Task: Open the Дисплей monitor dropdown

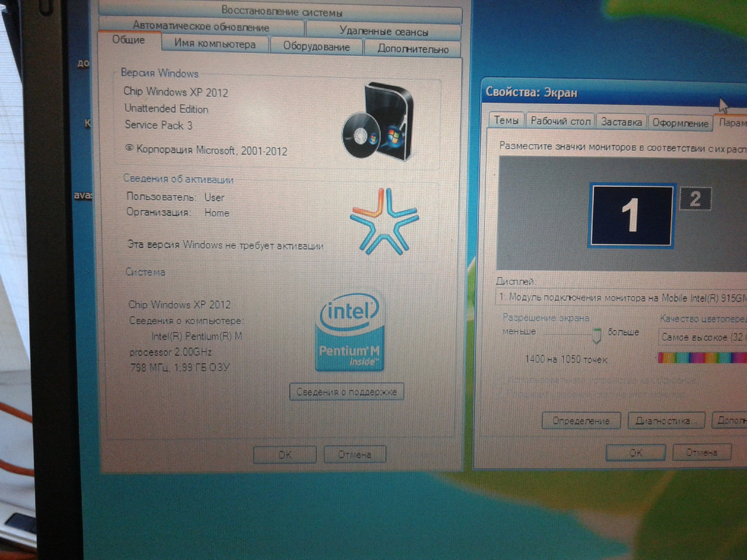Action: coord(622,297)
